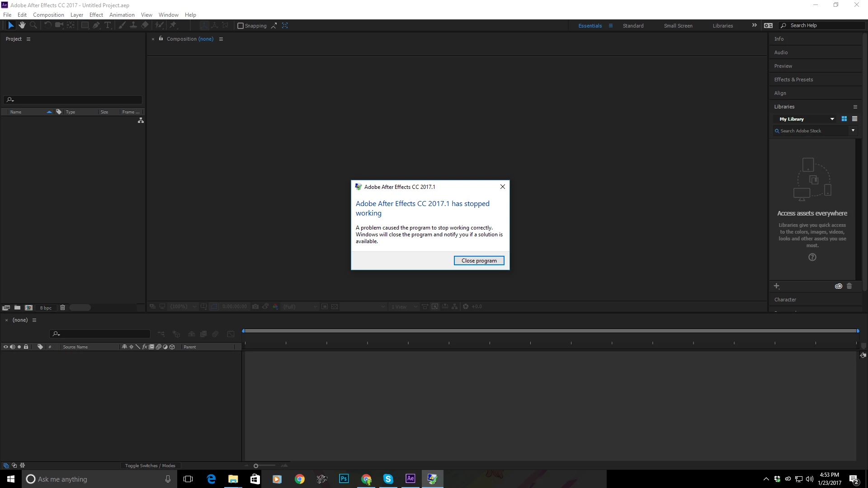This screenshot has width=868, height=488.
Task: Open the Search Adobe Stock dropdown arrow
Action: 853,131
